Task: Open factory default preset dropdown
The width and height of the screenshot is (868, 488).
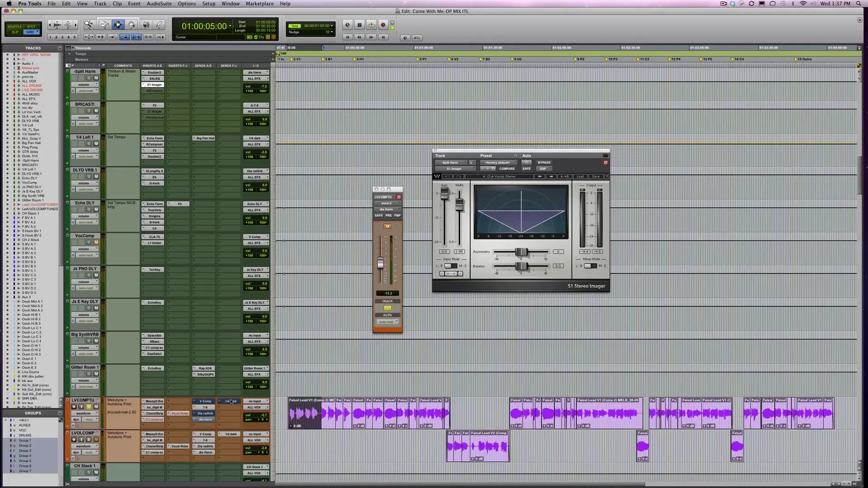Action: 499,163
